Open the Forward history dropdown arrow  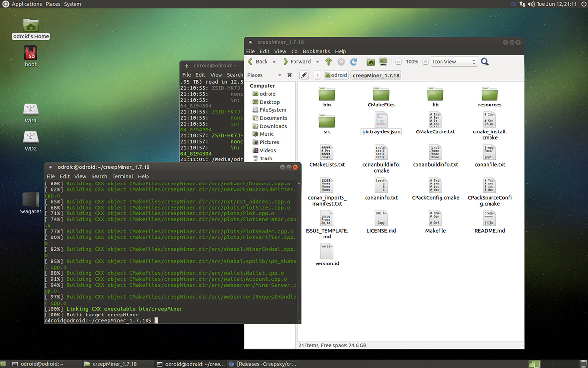(317, 62)
